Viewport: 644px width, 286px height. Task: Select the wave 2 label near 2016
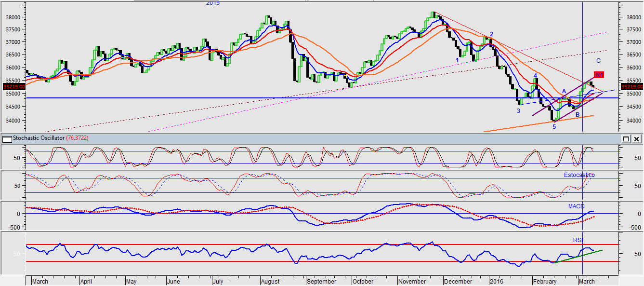[x=491, y=34]
